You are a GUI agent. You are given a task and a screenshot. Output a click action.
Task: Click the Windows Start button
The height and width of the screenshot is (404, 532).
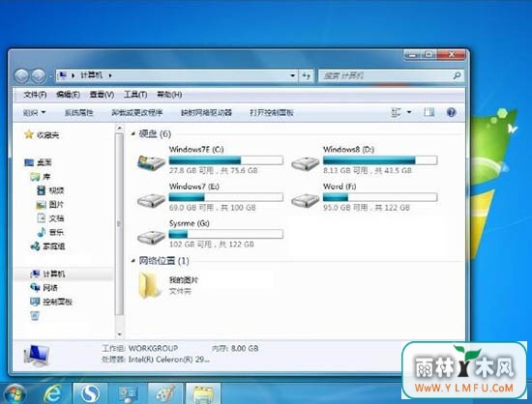[x=15, y=394]
